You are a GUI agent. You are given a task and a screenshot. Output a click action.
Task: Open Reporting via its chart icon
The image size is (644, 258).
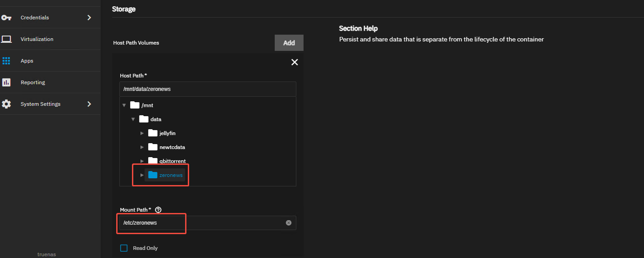coord(6,82)
